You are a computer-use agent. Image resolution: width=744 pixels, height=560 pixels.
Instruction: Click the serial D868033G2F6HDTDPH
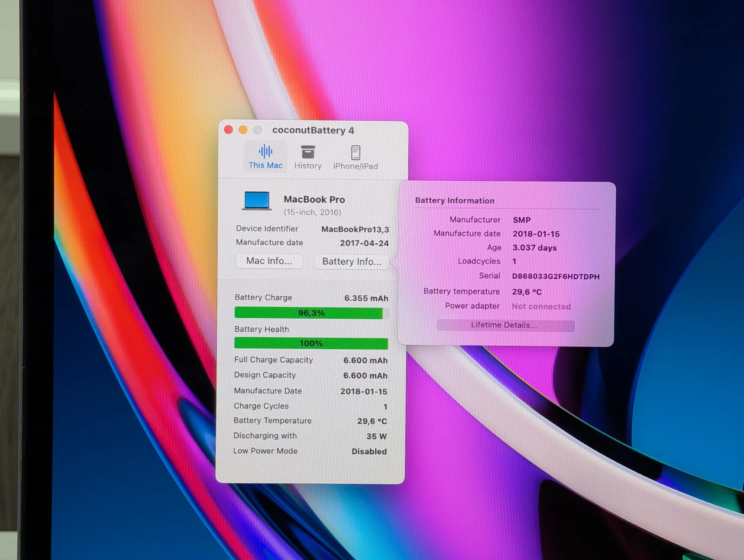pos(556,277)
